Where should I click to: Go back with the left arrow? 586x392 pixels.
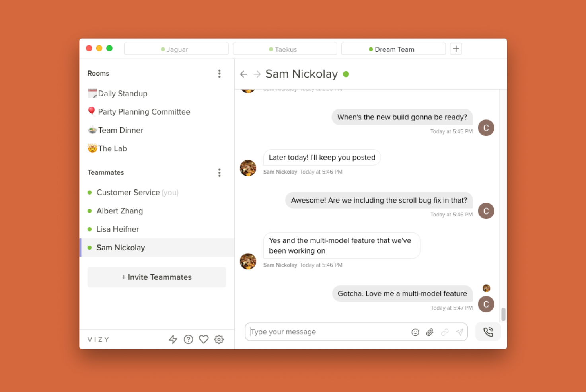(244, 74)
